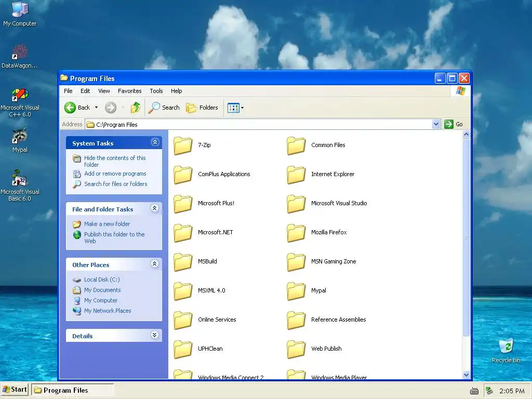Open My Computer in Other Places
The height and width of the screenshot is (399, 532).
tap(101, 300)
